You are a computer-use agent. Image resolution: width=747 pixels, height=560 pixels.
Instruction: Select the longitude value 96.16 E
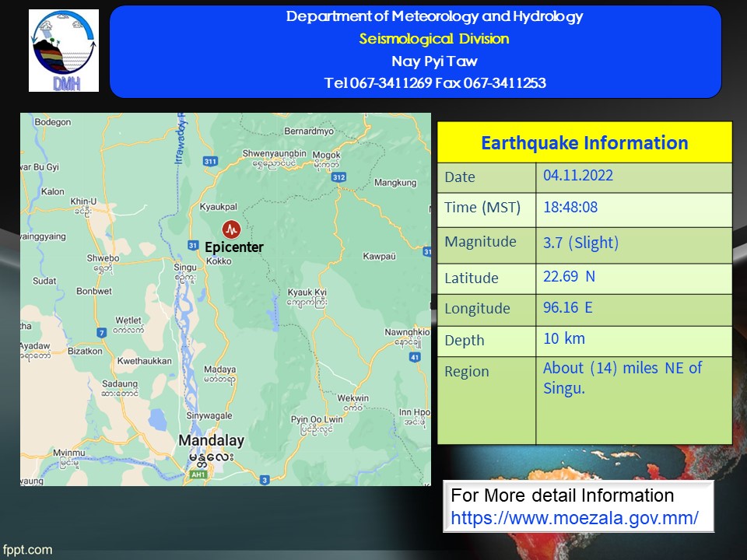(568, 307)
